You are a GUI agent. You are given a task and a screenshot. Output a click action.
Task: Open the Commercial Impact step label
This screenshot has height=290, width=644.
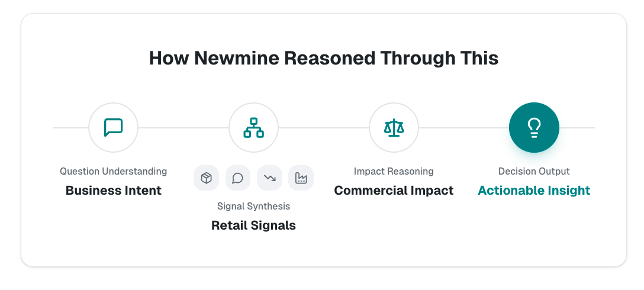pyautogui.click(x=394, y=191)
